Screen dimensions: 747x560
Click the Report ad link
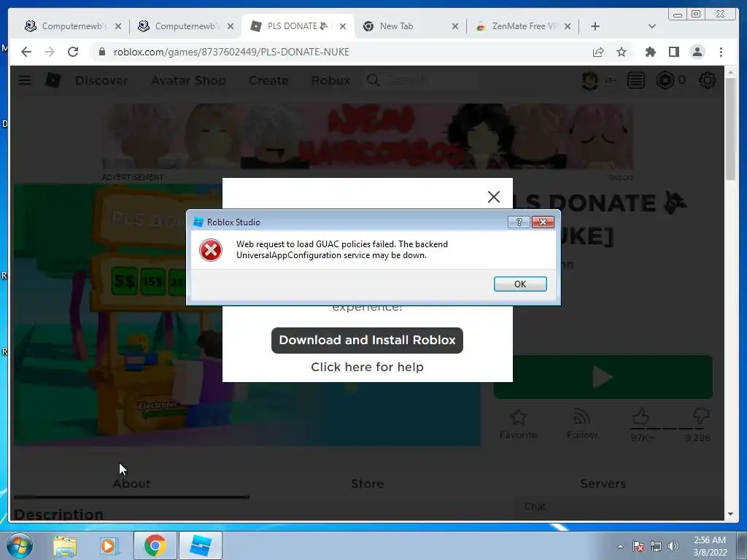(x=620, y=178)
